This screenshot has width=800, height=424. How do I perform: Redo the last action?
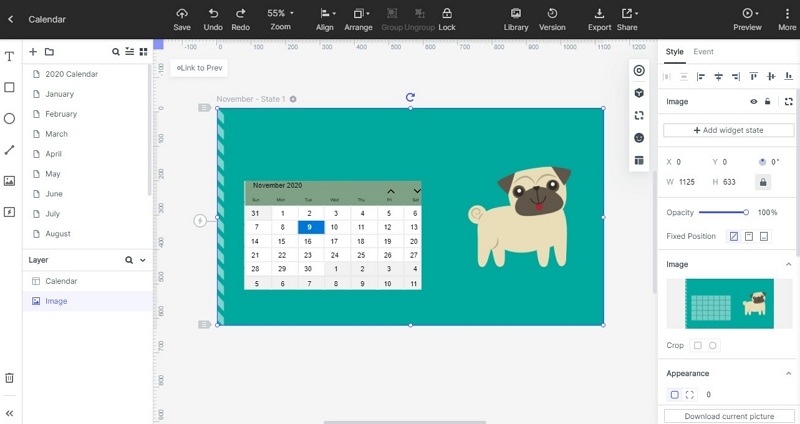pos(240,20)
